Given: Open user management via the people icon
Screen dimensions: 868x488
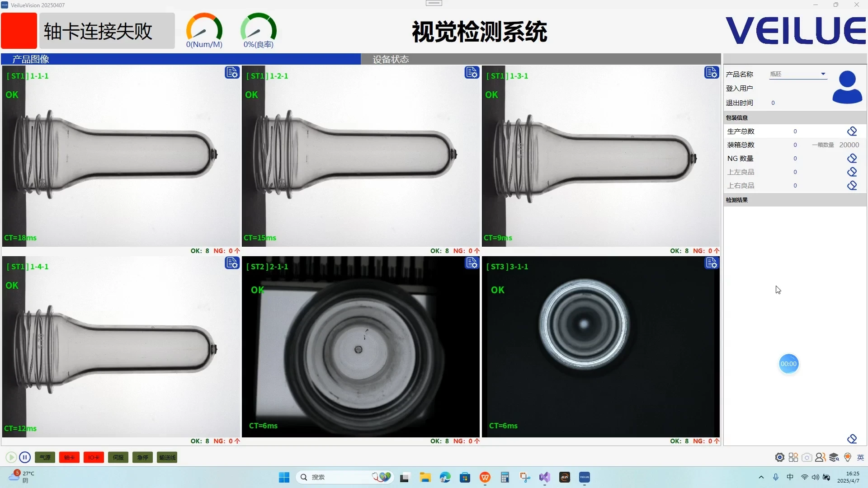Looking at the screenshot, I should (x=820, y=457).
